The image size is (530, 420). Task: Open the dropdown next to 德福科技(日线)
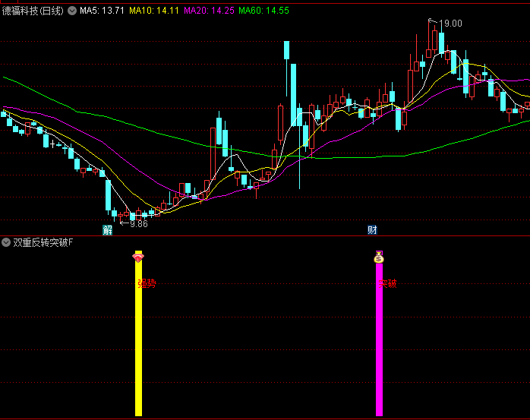click(x=72, y=11)
